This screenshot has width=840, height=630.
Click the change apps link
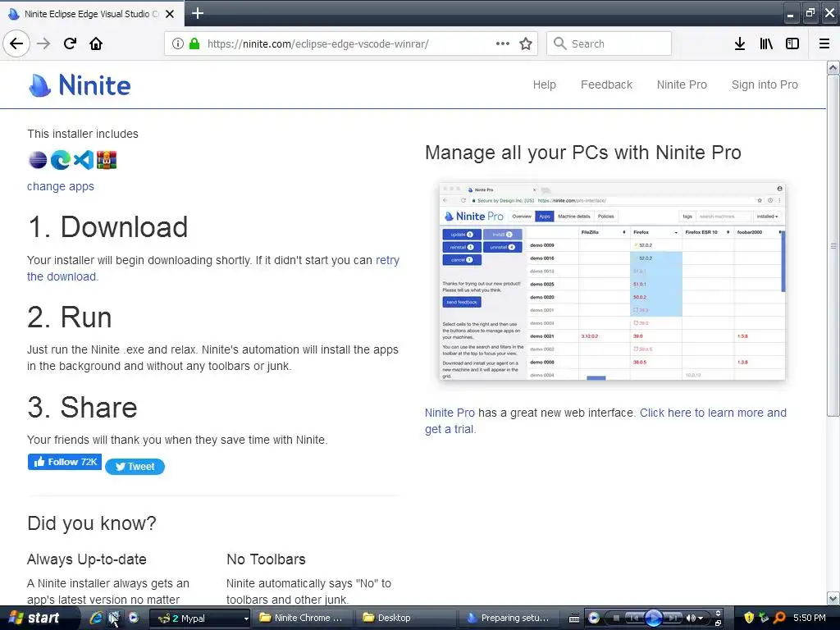point(61,186)
